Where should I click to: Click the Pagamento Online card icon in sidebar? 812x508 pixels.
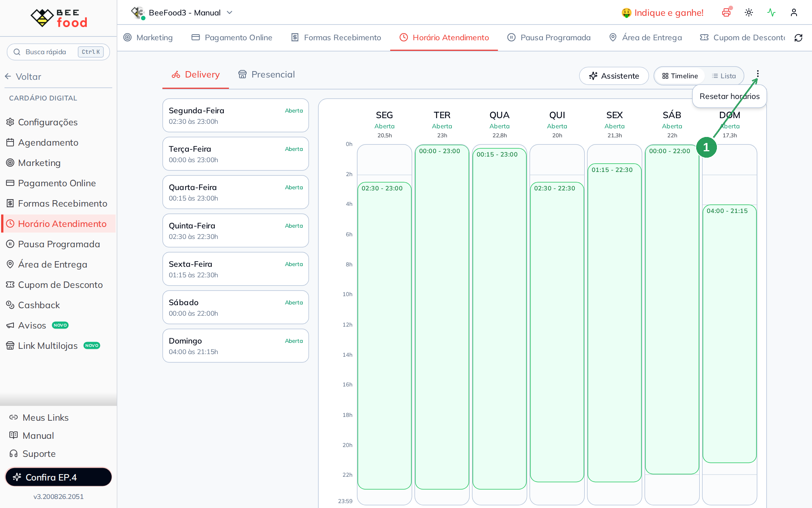coord(10,183)
